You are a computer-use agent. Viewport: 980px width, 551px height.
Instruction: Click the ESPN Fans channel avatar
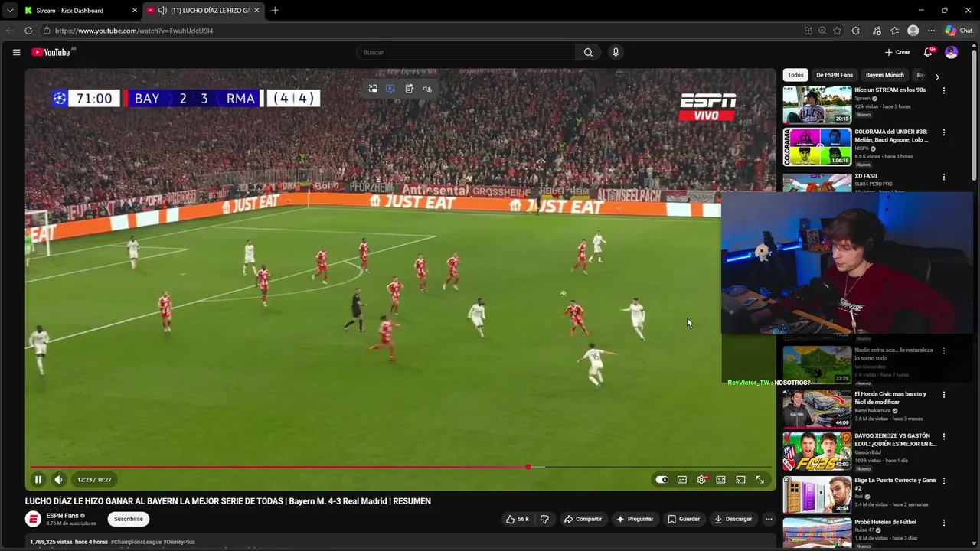(x=33, y=519)
